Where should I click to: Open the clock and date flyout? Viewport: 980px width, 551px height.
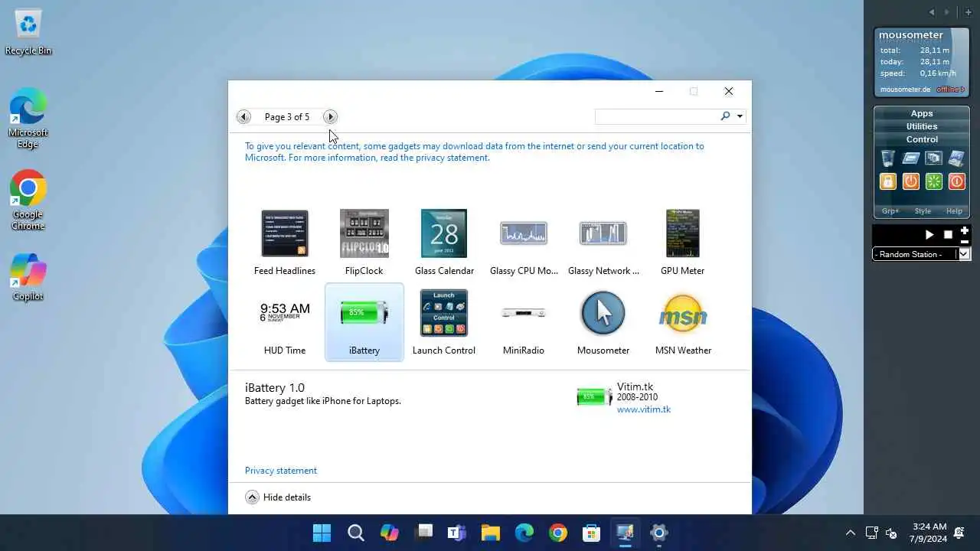pos(928,533)
